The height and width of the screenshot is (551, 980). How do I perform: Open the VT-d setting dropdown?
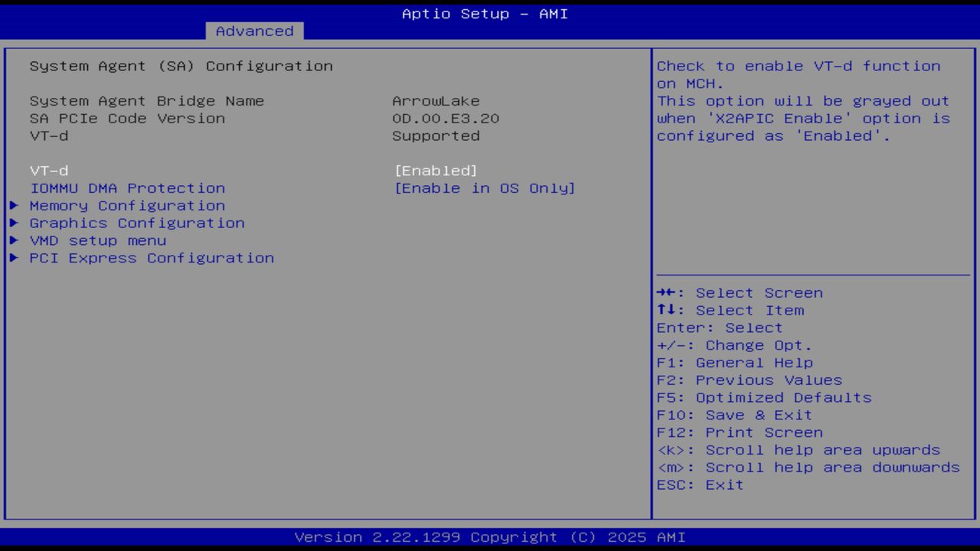pyautogui.click(x=436, y=170)
